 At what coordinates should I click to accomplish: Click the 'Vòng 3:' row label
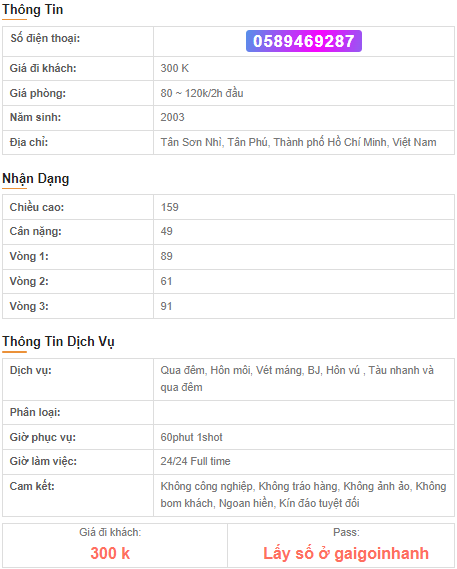(29, 306)
